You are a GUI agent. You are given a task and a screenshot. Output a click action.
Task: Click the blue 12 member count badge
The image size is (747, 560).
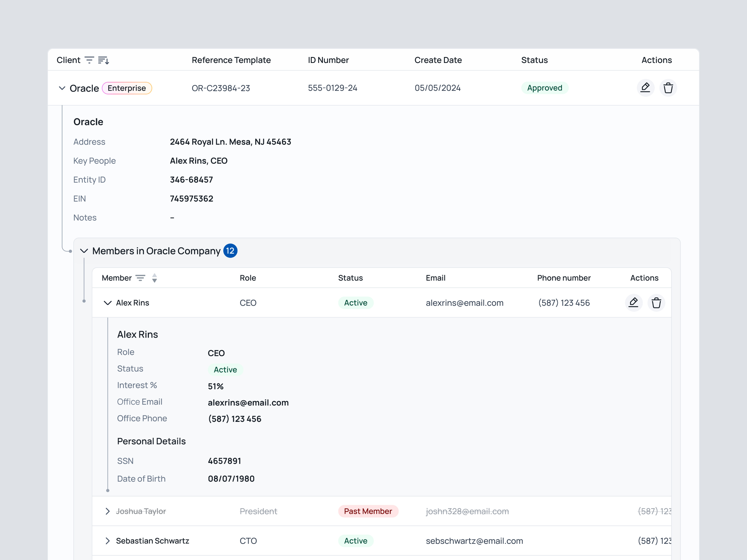tap(230, 250)
